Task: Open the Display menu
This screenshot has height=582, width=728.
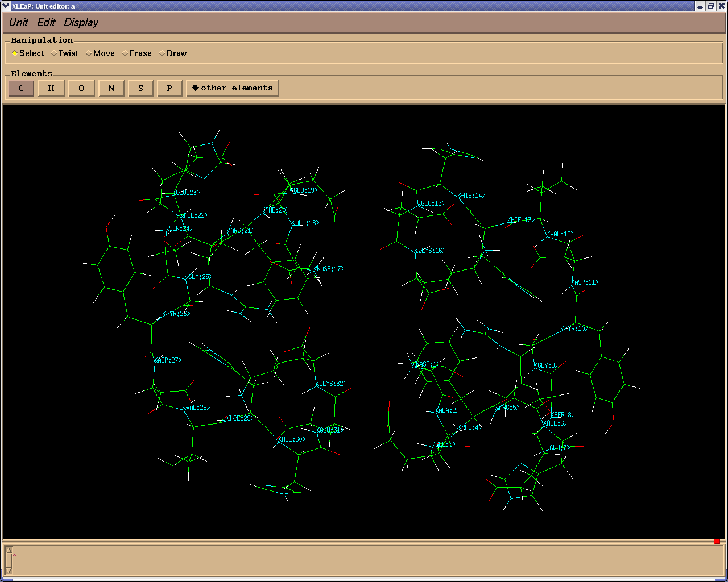Action: [x=81, y=23]
